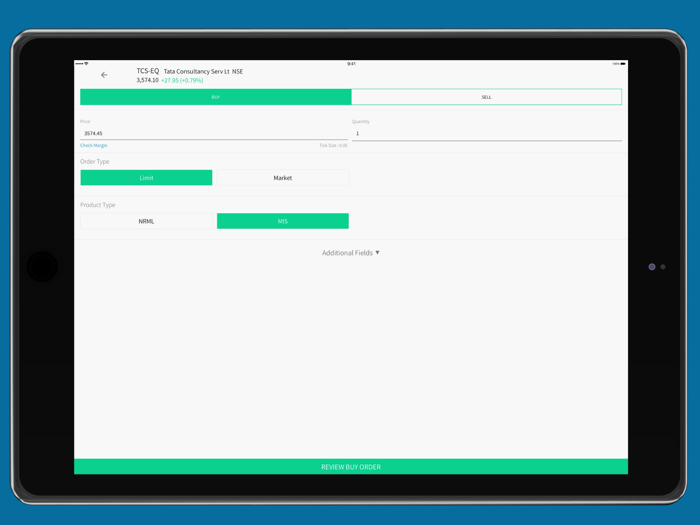Viewport: 700px width, 525px height.
Task: Switch to the BUY tab
Action: (216, 97)
